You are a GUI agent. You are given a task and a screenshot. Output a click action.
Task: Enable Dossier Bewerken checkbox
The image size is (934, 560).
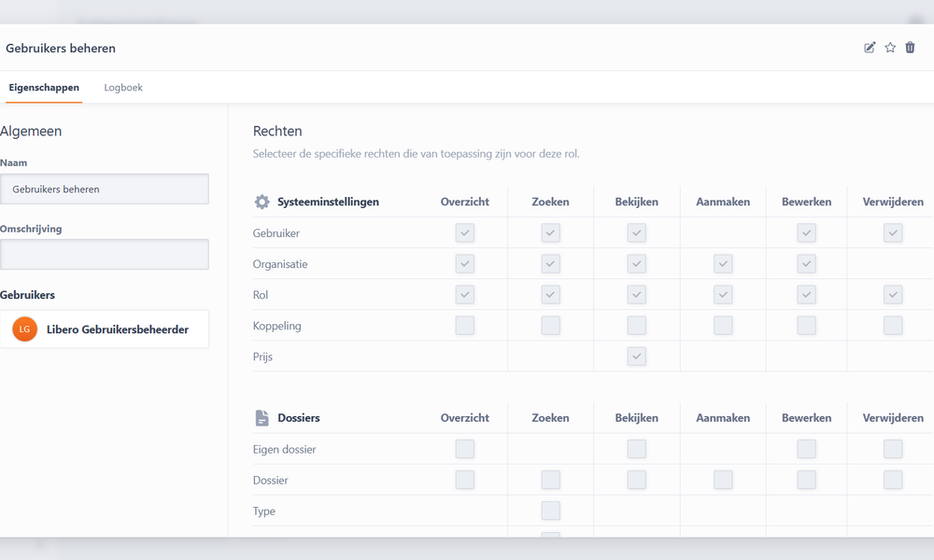[x=807, y=480]
